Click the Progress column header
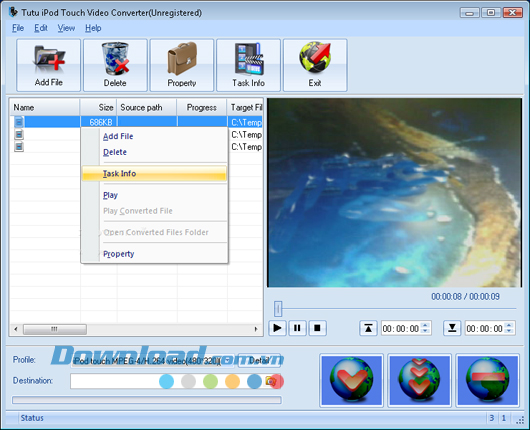Viewport: 530px width, 430px height. tap(202, 108)
